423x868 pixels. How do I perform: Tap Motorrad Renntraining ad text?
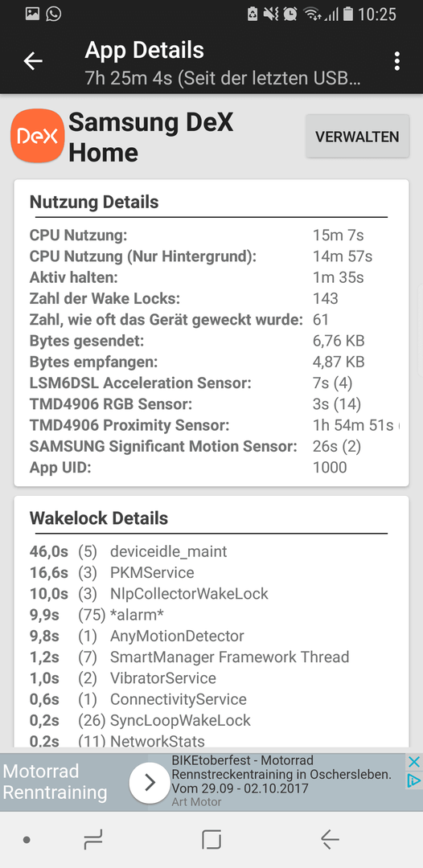pos(55,782)
